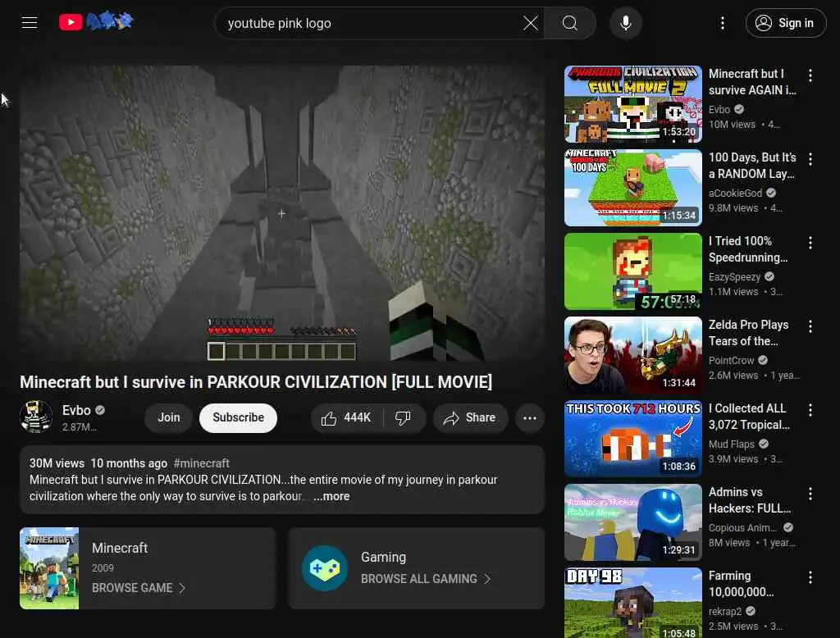Go to YouTube home via logo

click(x=71, y=22)
